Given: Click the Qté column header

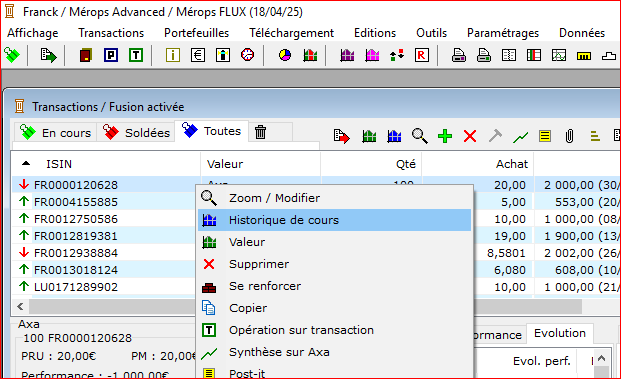Looking at the screenshot, I should [x=371, y=164].
